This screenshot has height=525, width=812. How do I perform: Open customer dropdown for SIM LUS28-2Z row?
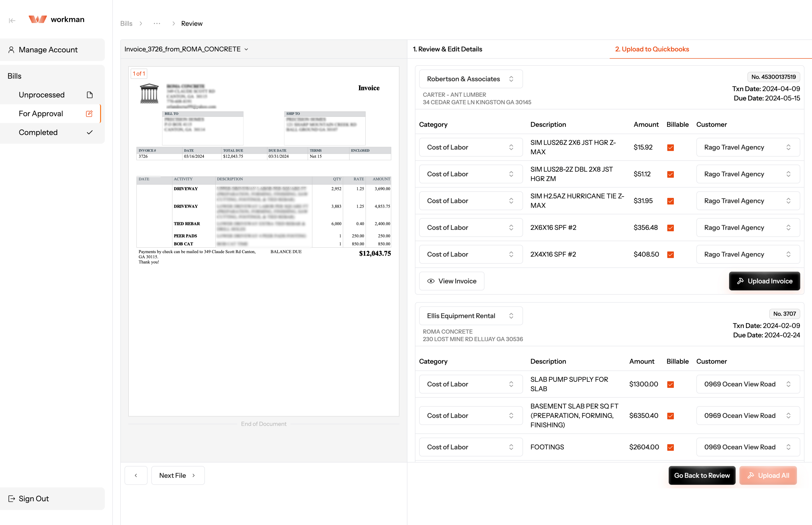(x=748, y=174)
